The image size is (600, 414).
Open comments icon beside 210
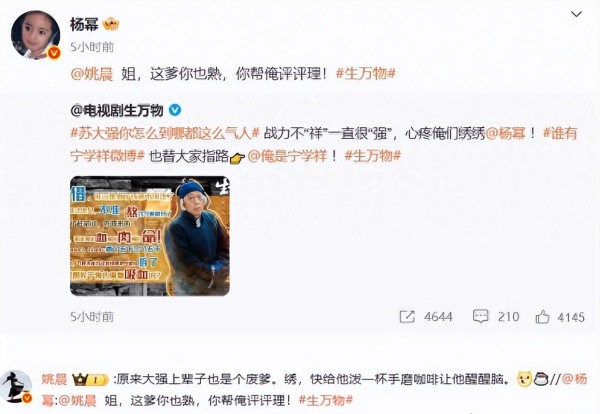point(481,317)
